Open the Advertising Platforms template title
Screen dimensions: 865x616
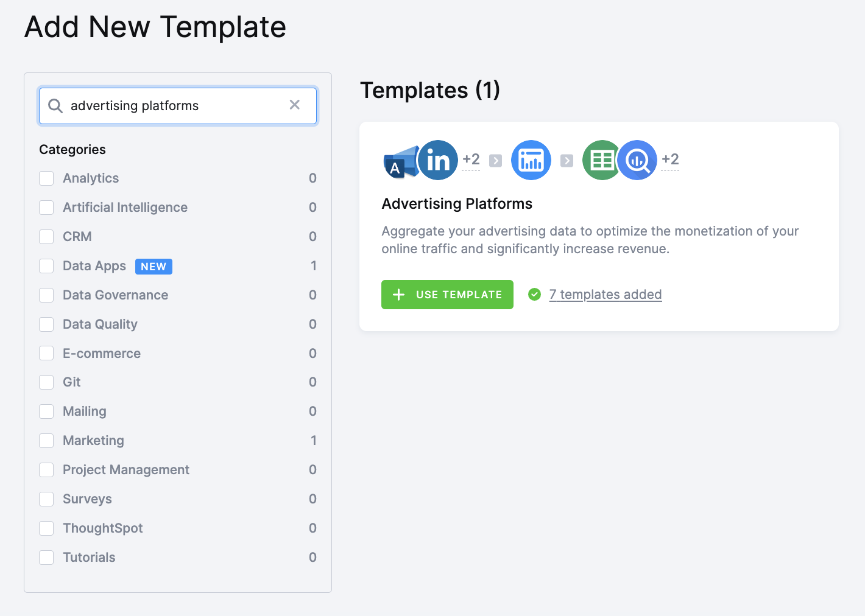[x=457, y=204]
